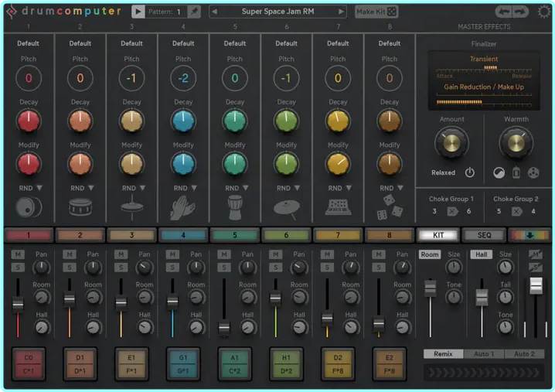Open the RND dropdown in channel 3
The image size is (555, 392).
pos(134,188)
